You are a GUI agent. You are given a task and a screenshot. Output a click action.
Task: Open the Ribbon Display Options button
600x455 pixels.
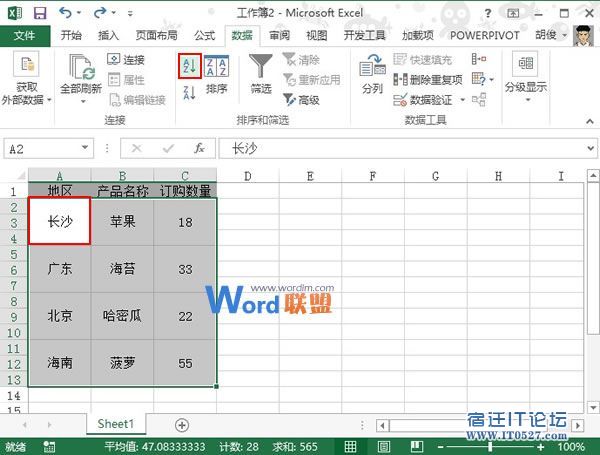(513, 13)
